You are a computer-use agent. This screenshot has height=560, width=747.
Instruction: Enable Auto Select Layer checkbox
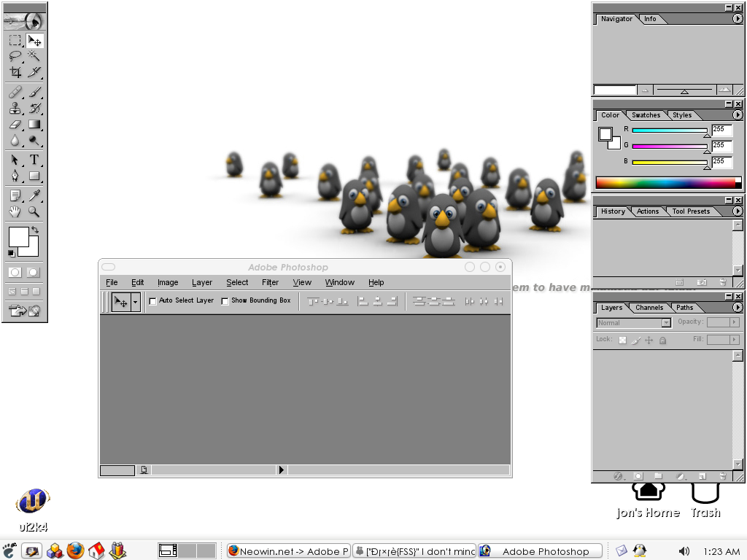(x=153, y=301)
